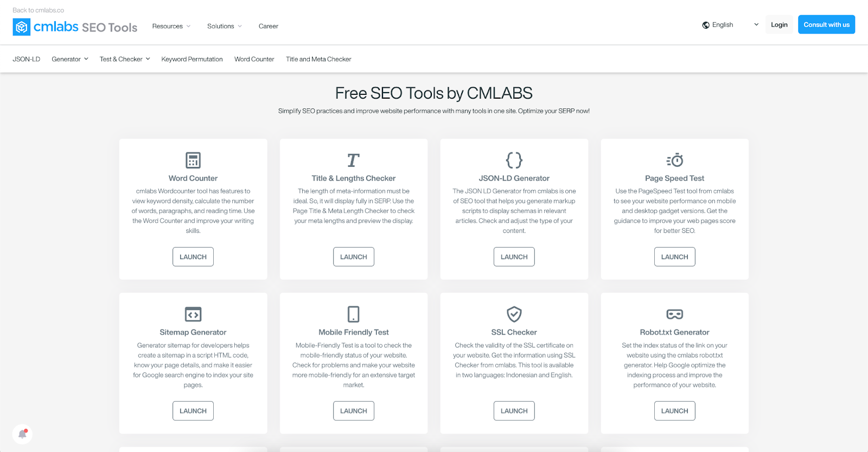
Task: Open Keyword Permutation in the tools navigation
Action: tap(192, 59)
